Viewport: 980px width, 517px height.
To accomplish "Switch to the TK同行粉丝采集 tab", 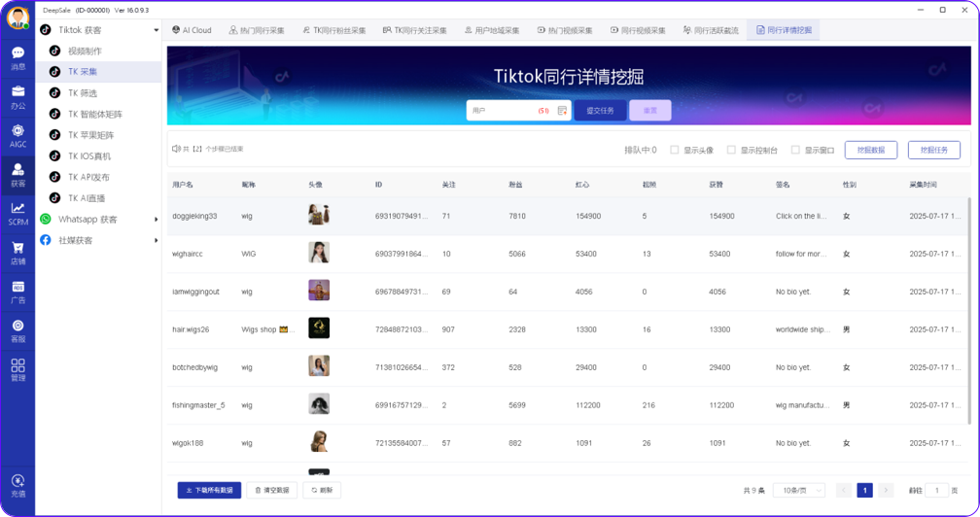I will coord(333,30).
